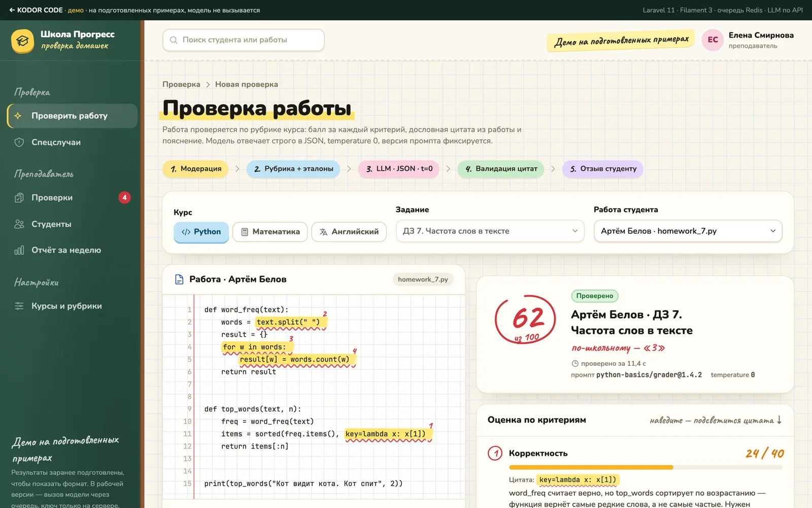The image size is (812, 508).
Task: Click the translate icon on Английский chip
Action: (323, 232)
